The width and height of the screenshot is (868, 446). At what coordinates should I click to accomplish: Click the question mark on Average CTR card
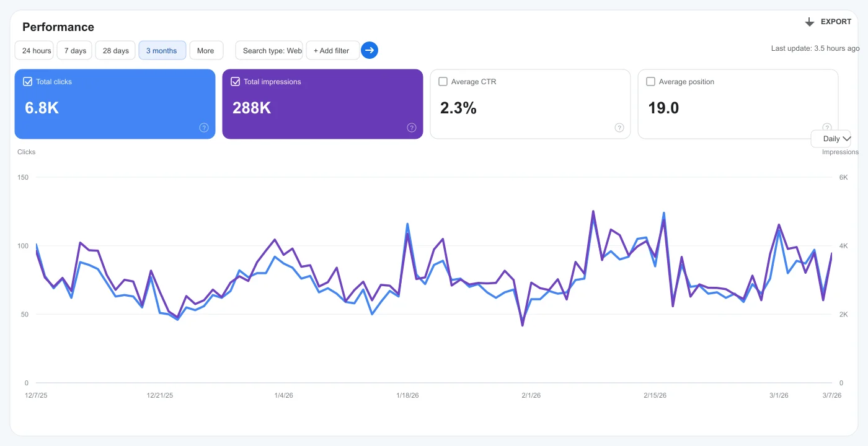point(619,128)
